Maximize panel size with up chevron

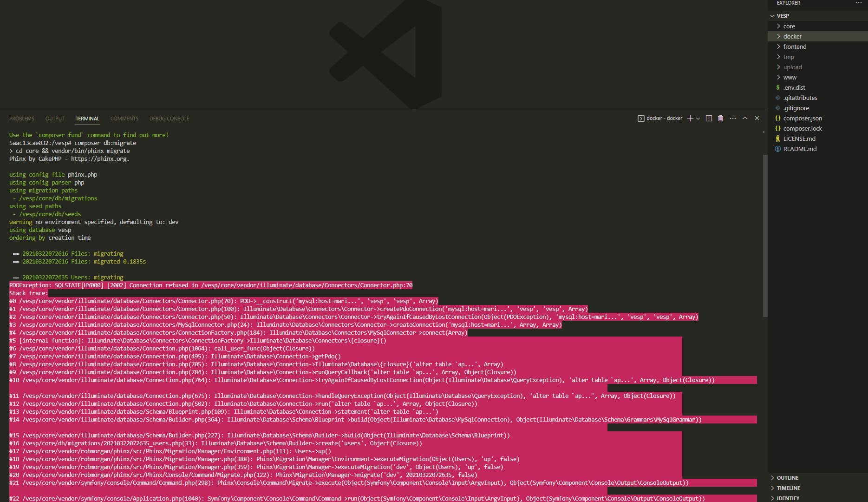pos(745,118)
